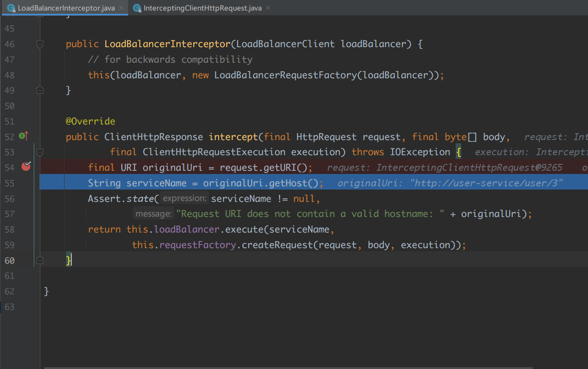
Task: Click the implements-method gutter icon on line 52
Action: 24,136
